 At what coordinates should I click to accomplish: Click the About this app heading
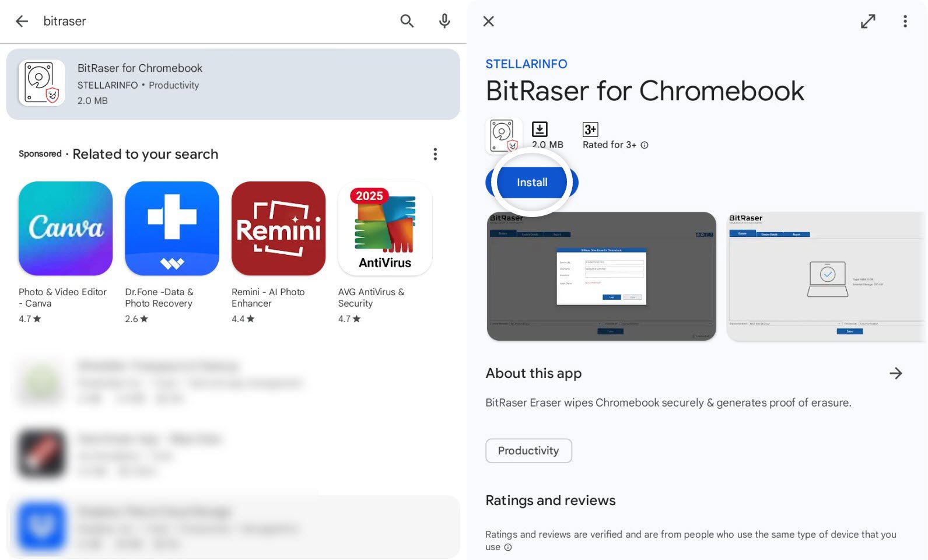(534, 373)
